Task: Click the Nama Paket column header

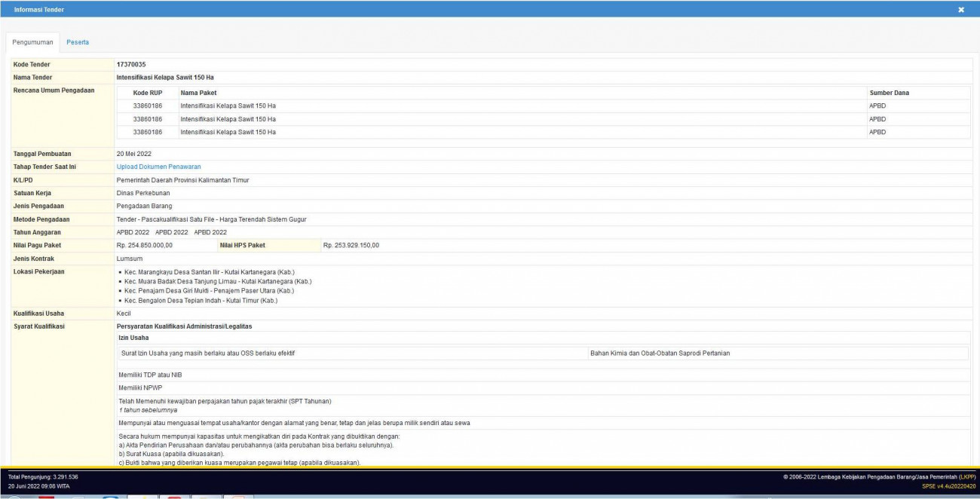Action: [x=199, y=93]
